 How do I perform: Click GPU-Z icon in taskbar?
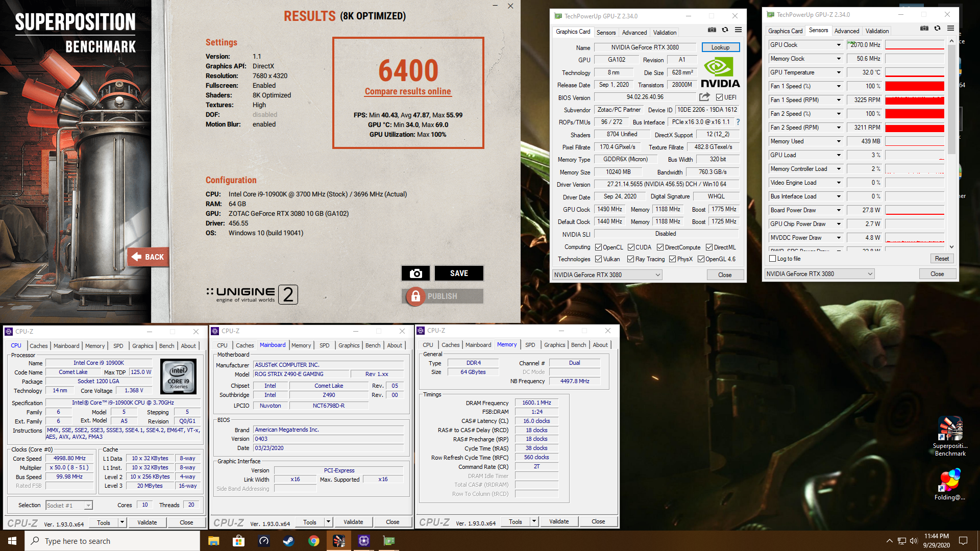coord(389,541)
